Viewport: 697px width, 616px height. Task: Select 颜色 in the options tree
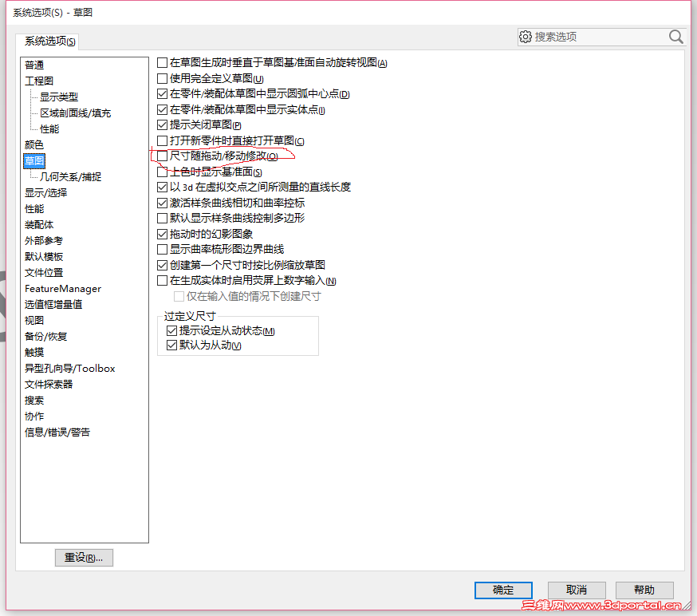[35, 144]
